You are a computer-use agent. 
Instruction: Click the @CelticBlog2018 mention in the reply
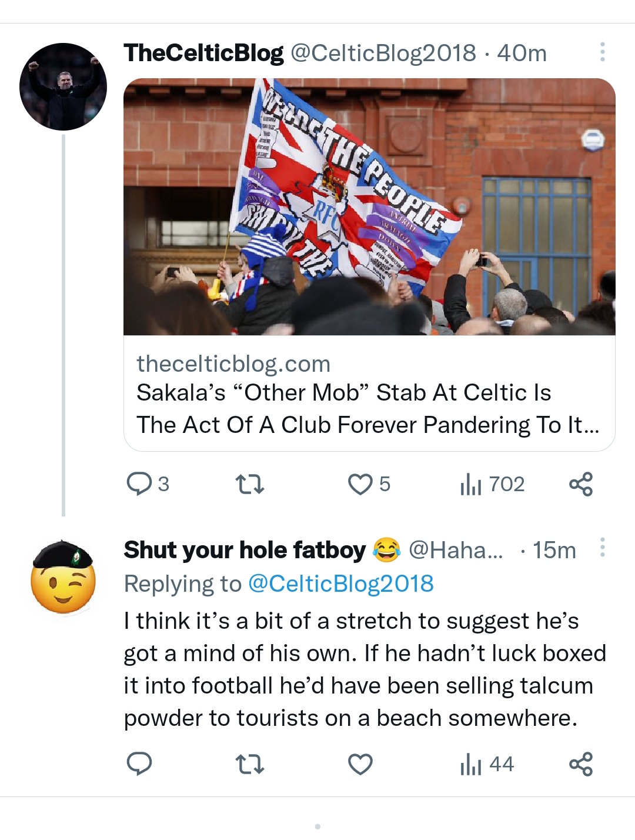pos(340,584)
